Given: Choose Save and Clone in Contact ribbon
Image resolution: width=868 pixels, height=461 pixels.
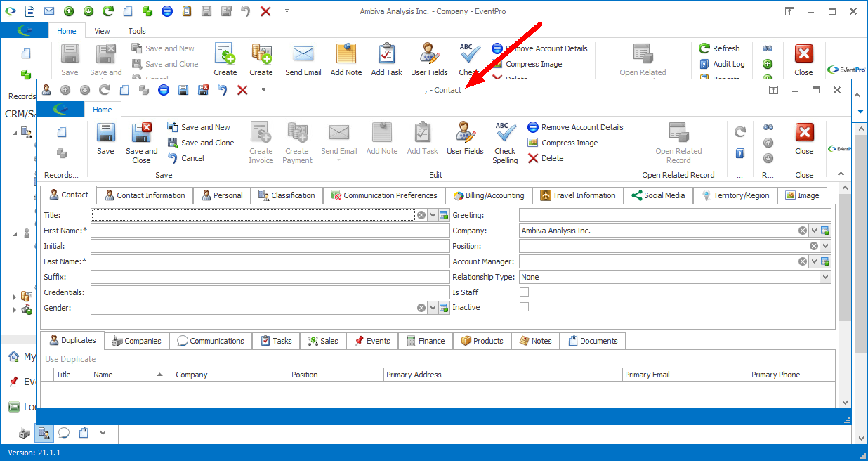Looking at the screenshot, I should pos(201,143).
